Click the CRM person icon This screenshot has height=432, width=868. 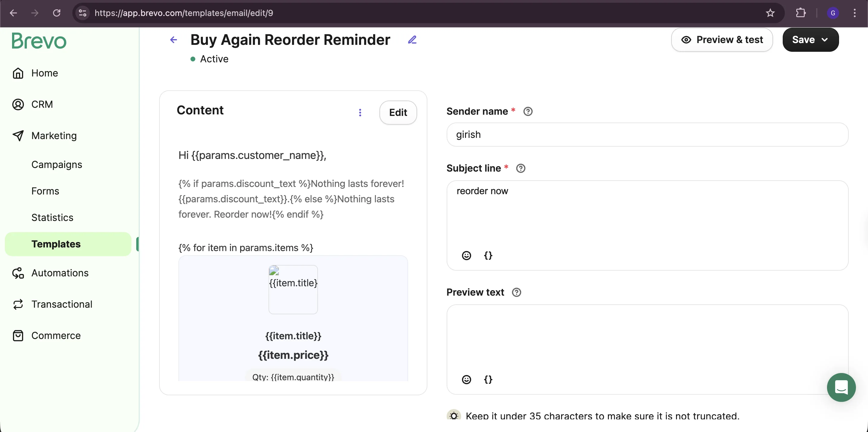click(x=18, y=104)
